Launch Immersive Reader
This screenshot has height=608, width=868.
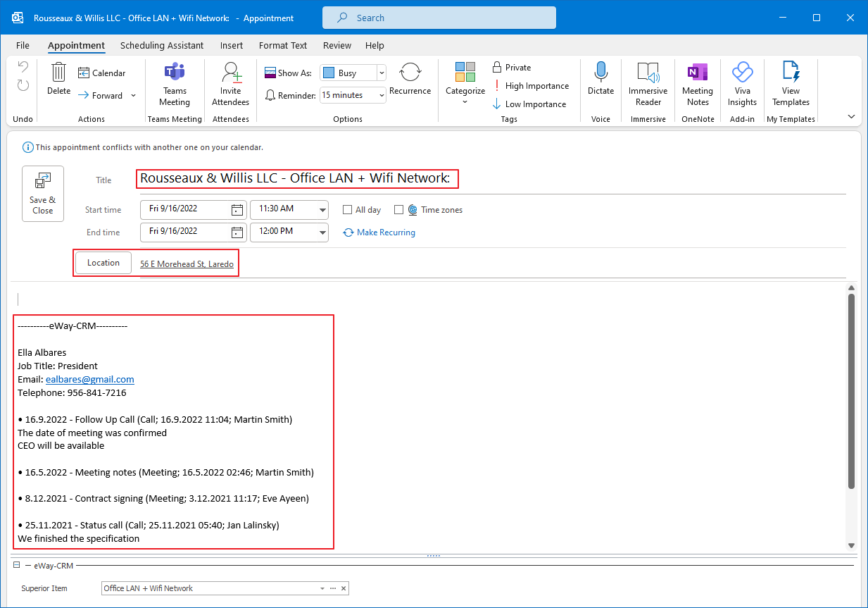click(648, 84)
